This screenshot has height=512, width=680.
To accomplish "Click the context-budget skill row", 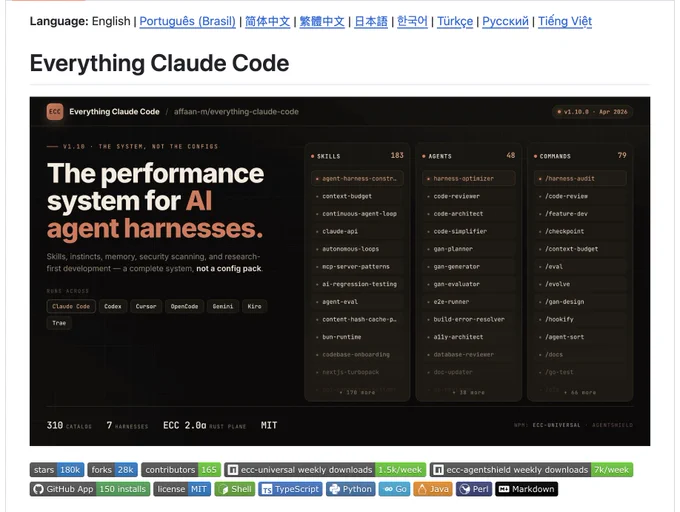I will [357, 196].
